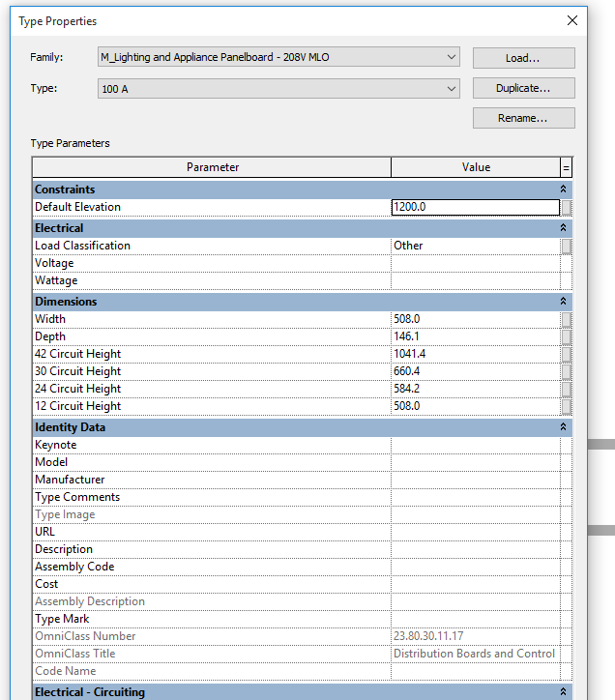Click the Load... button
Screen dimensions: 615x700
[523, 58]
